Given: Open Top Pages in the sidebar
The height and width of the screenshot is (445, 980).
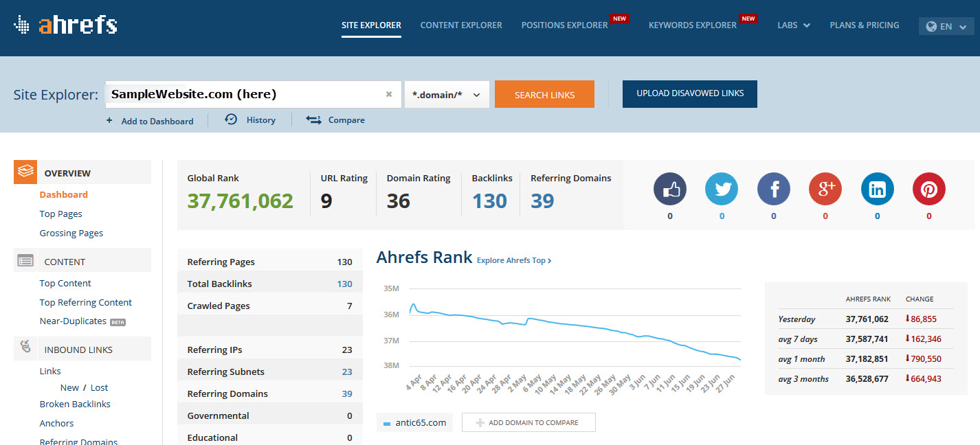Looking at the screenshot, I should pyautogui.click(x=61, y=214).
